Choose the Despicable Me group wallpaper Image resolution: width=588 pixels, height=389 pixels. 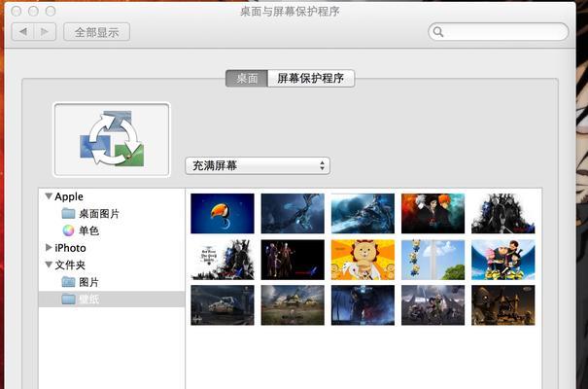click(502, 260)
